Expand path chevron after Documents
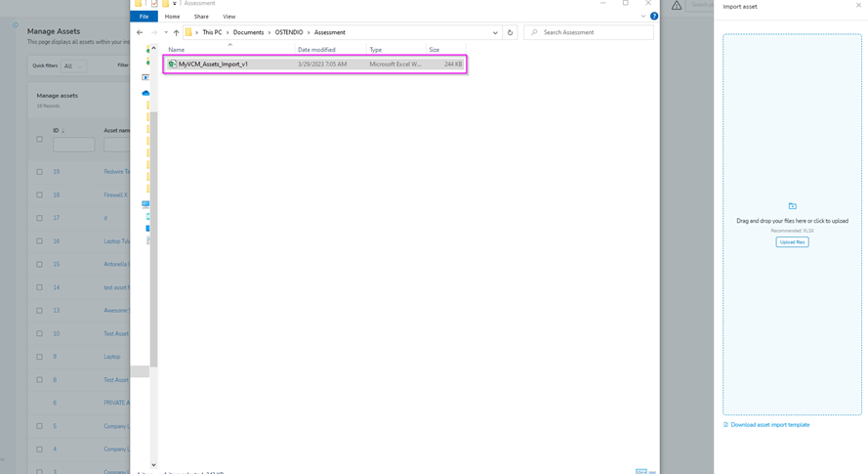The width and height of the screenshot is (868, 474). [269, 32]
